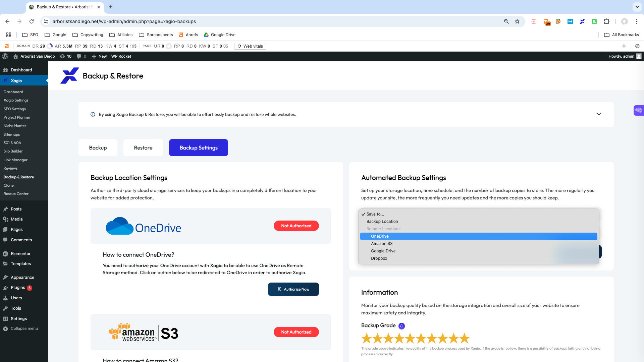Open a new browser tab
This screenshot has height=362, width=644.
tap(111, 7)
